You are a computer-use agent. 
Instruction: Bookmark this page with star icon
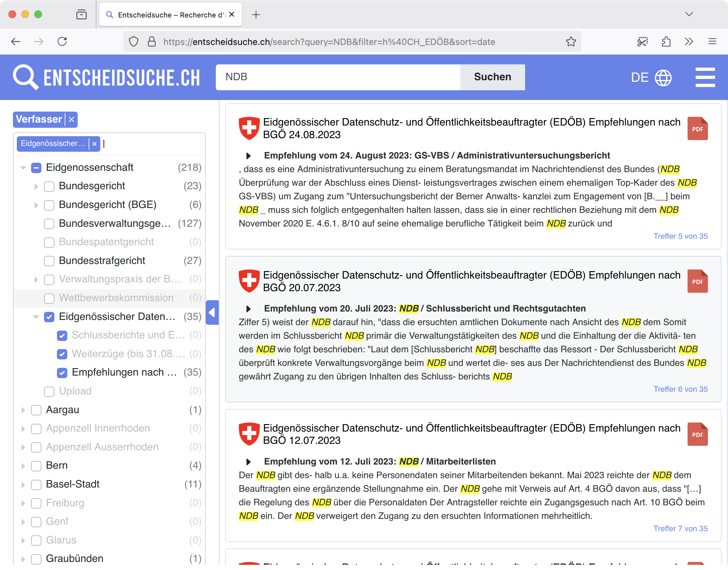[571, 42]
